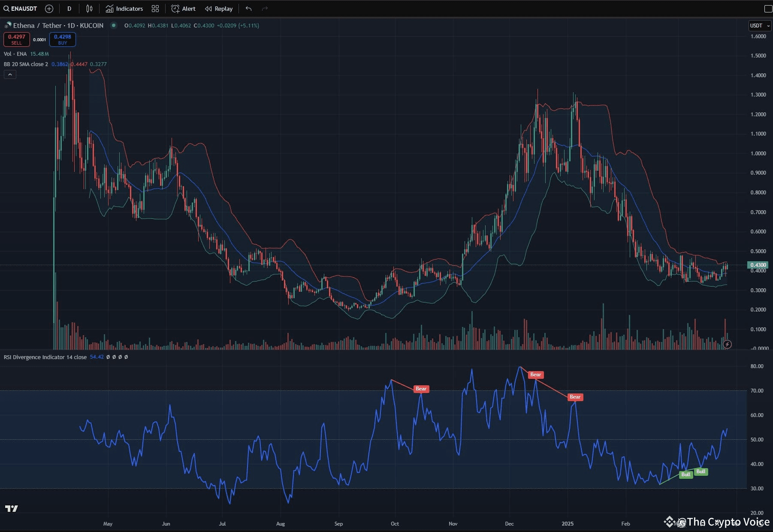Open the Indicators dialog
Viewport: 773px width, 532px height.
tap(124, 9)
